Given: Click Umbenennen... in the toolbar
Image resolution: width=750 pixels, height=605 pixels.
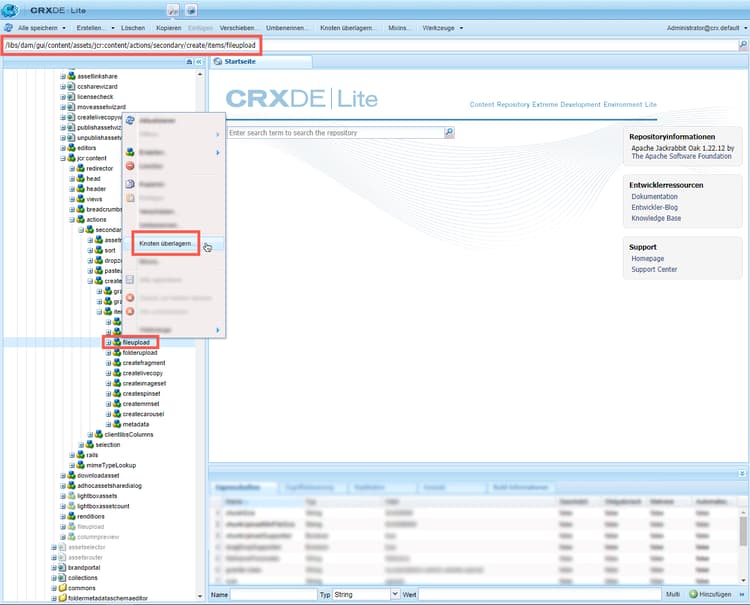Looking at the screenshot, I should coord(286,28).
